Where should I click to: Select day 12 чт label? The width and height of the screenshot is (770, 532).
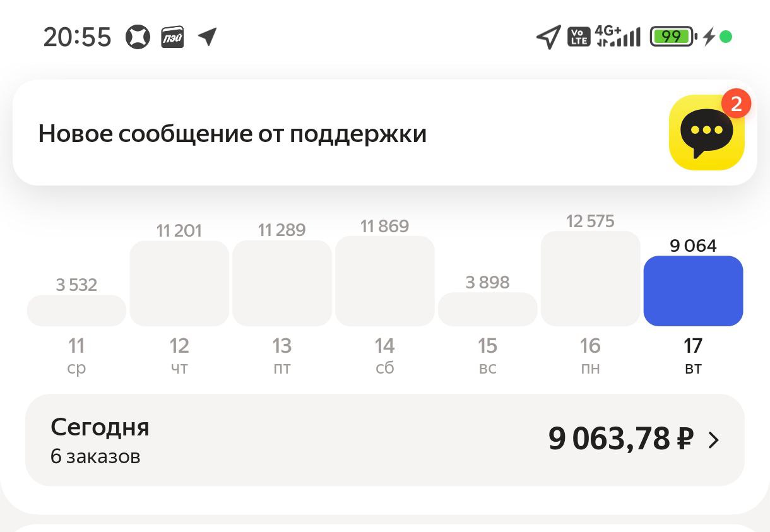coord(179,355)
